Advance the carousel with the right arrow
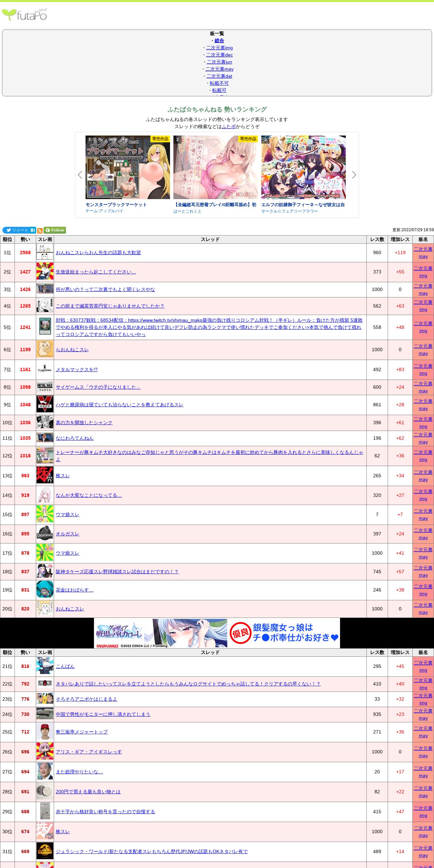The image size is (434, 868). tap(354, 175)
